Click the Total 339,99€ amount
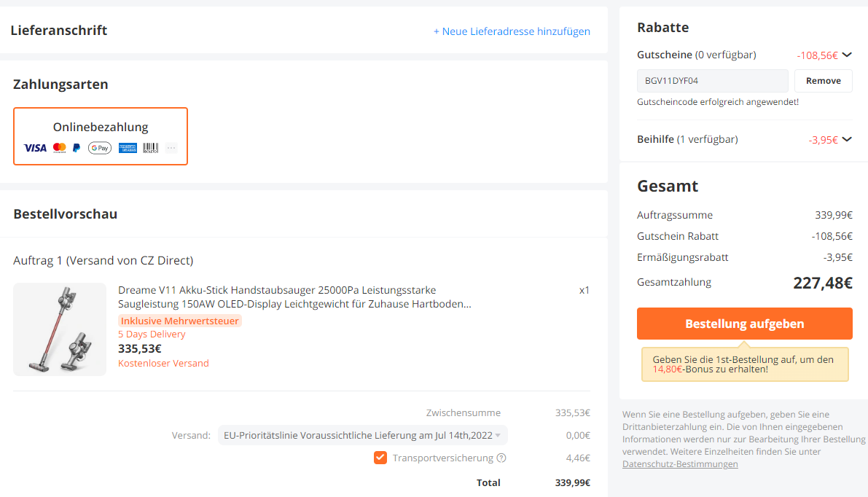 click(573, 482)
